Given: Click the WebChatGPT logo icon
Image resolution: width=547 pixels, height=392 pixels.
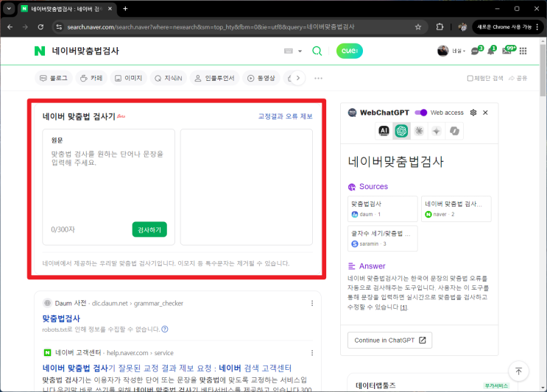Looking at the screenshot, I should click(x=353, y=113).
